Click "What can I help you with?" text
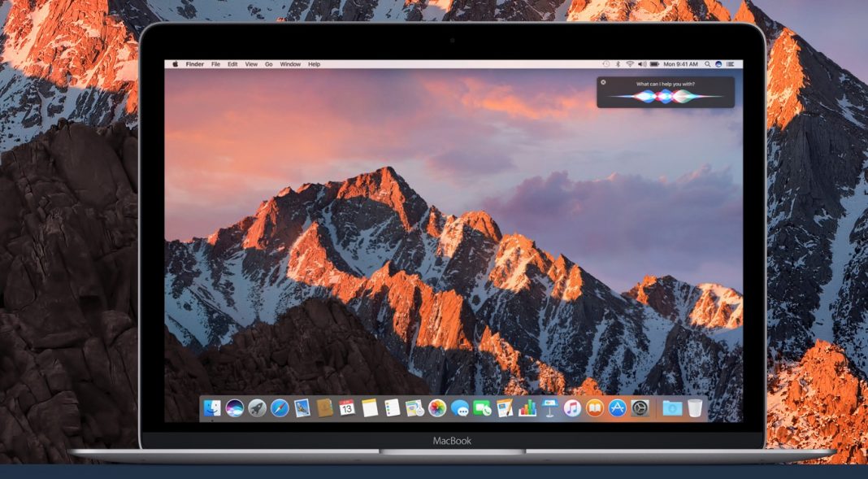This screenshot has height=479, width=868. point(666,85)
